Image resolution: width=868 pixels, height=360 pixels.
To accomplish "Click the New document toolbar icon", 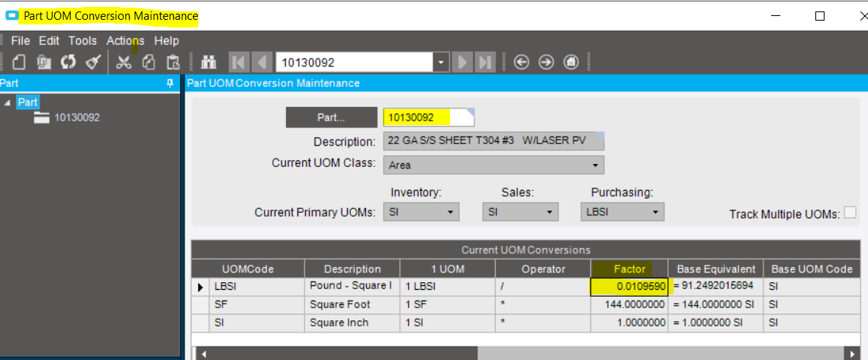I will pyautogui.click(x=19, y=62).
